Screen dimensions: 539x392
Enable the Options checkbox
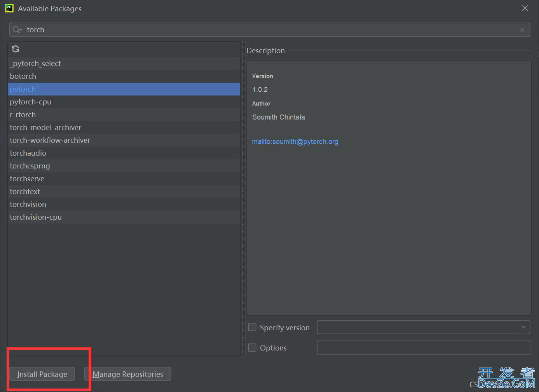point(252,347)
